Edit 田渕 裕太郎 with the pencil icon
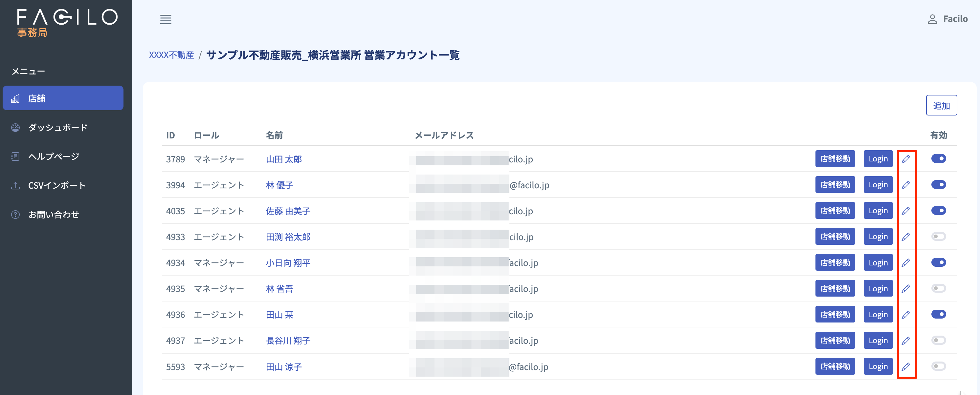This screenshot has width=980, height=395. pos(906,237)
